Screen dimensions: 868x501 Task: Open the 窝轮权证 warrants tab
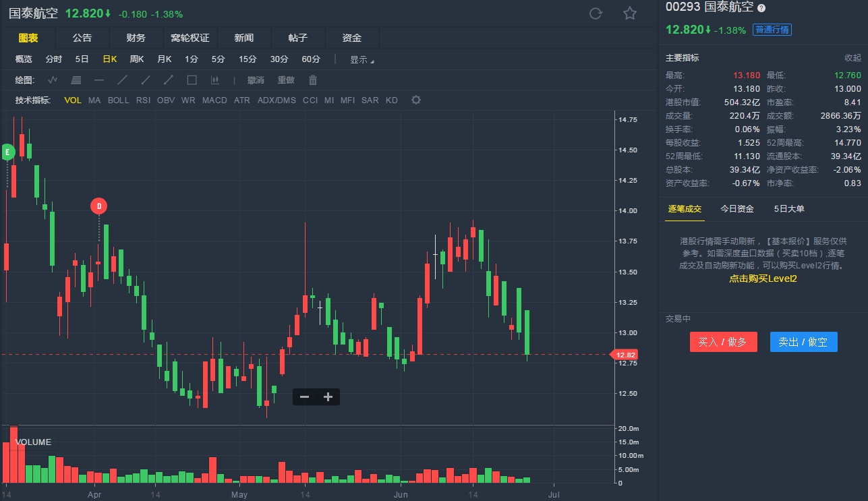click(x=190, y=38)
